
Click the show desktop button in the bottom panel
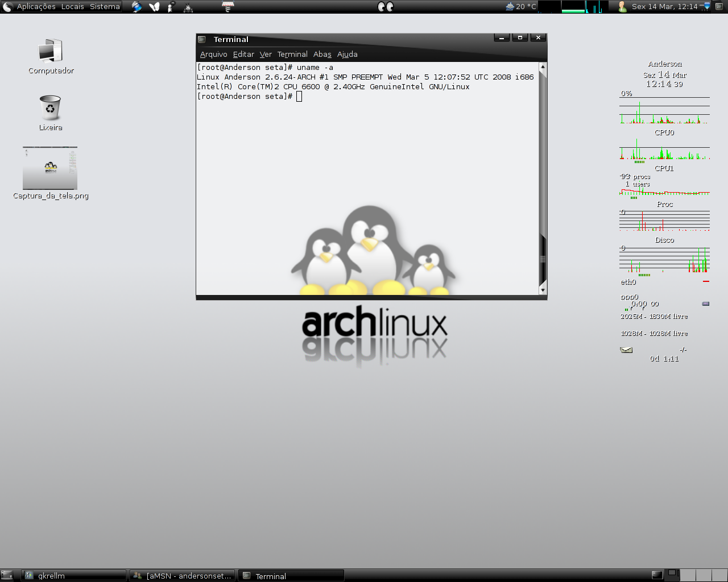[x=7, y=575]
